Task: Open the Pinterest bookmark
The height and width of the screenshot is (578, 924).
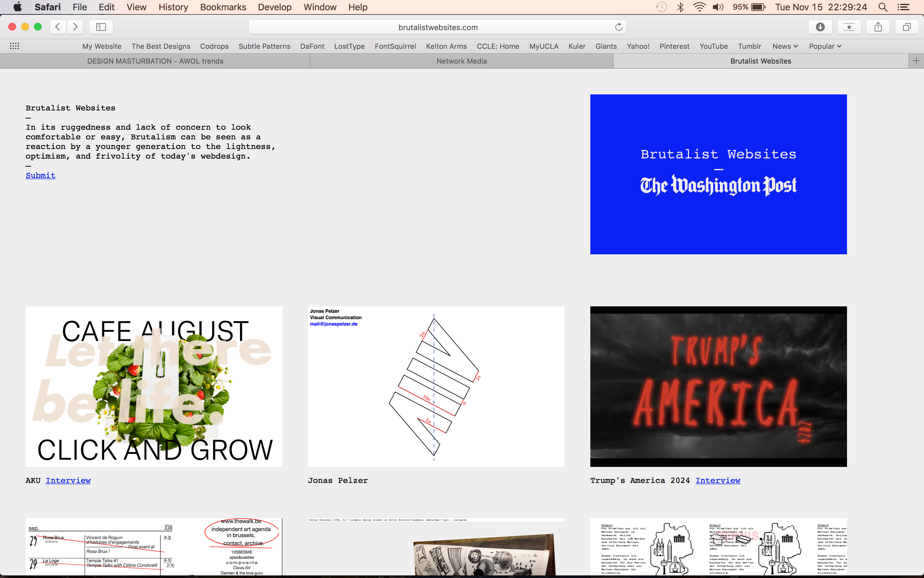Action: [x=674, y=46]
